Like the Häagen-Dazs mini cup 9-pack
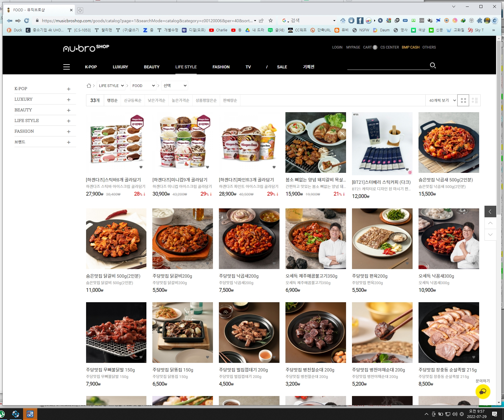The width and height of the screenshot is (504, 420). (208, 167)
